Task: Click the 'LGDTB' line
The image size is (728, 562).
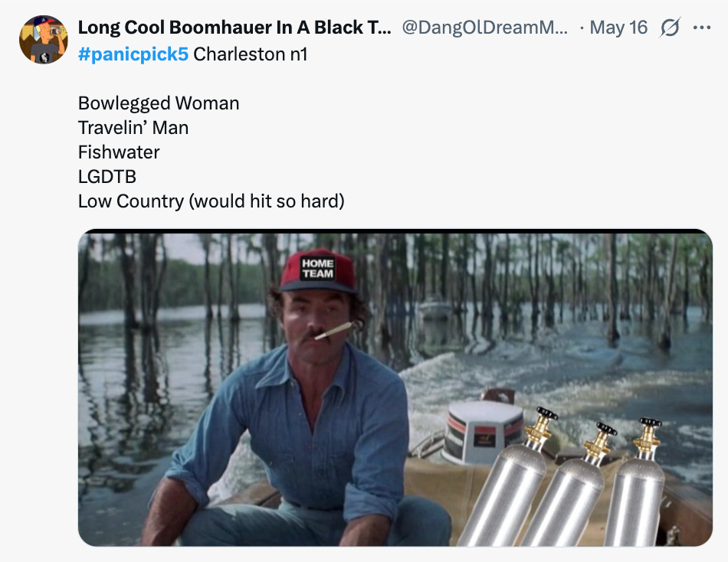Action: click(x=107, y=177)
